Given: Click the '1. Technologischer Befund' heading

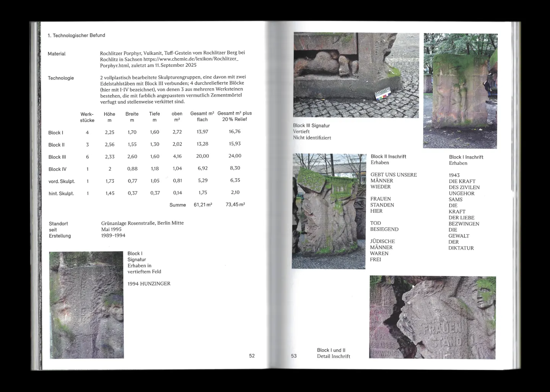Looking at the screenshot, I should point(76,36).
